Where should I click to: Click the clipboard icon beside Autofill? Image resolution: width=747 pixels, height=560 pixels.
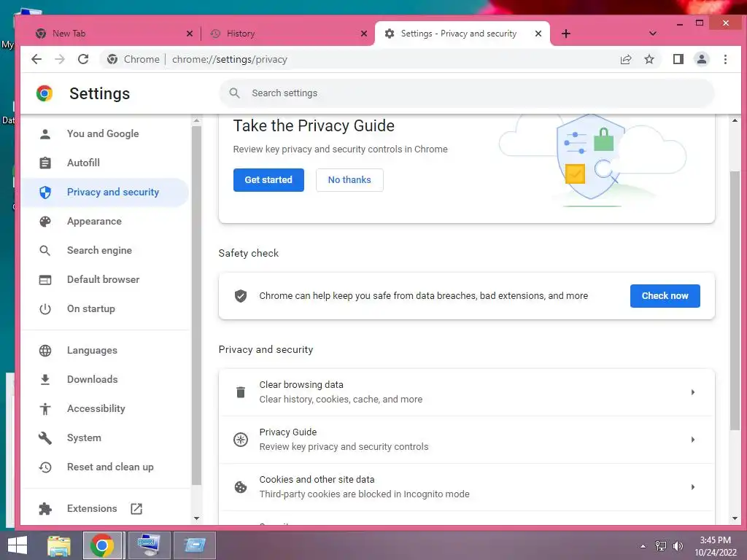[x=45, y=163]
